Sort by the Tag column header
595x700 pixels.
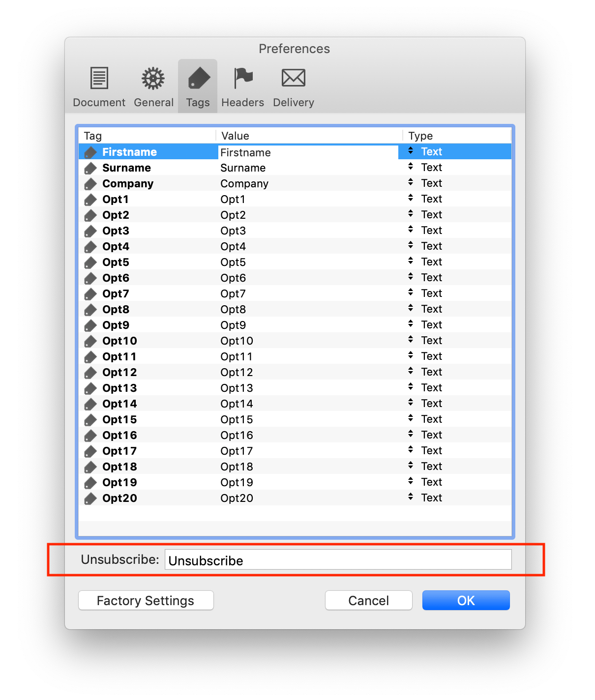[147, 136]
